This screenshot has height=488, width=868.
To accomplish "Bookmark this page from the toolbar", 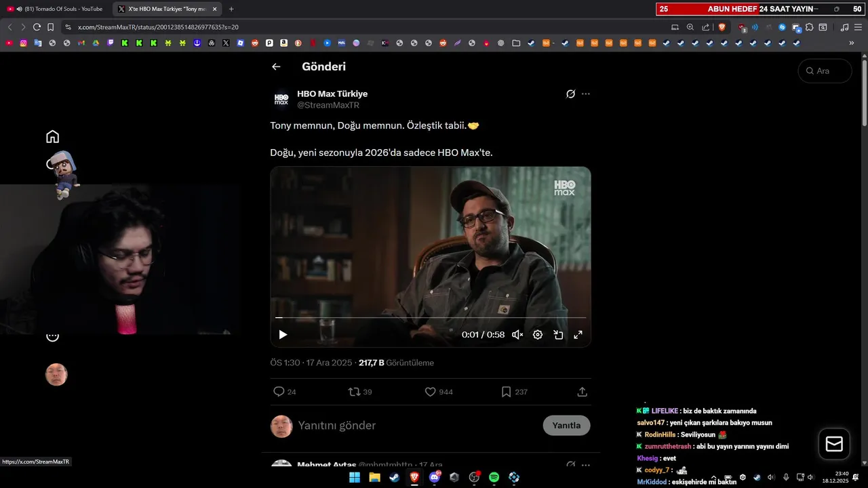I will [50, 27].
